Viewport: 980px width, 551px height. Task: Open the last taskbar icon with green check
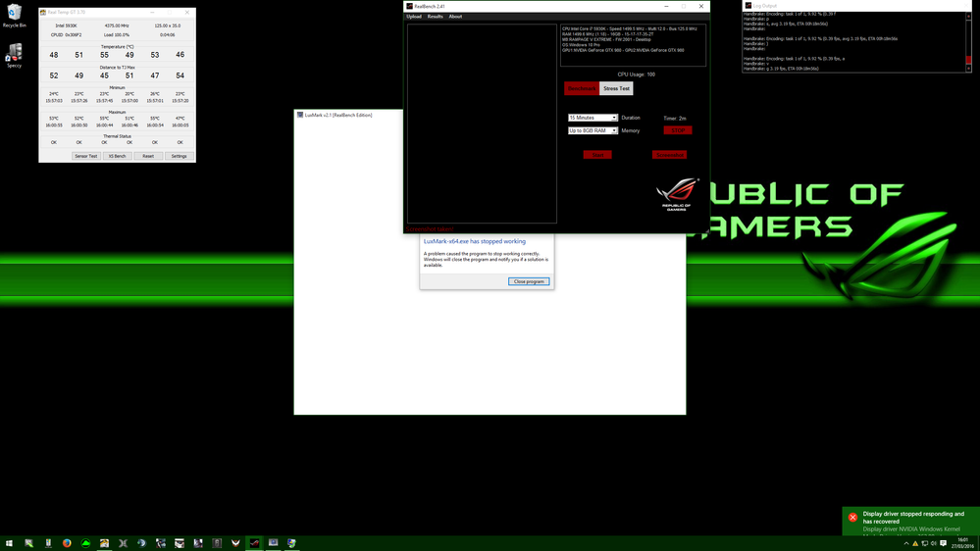click(x=292, y=543)
